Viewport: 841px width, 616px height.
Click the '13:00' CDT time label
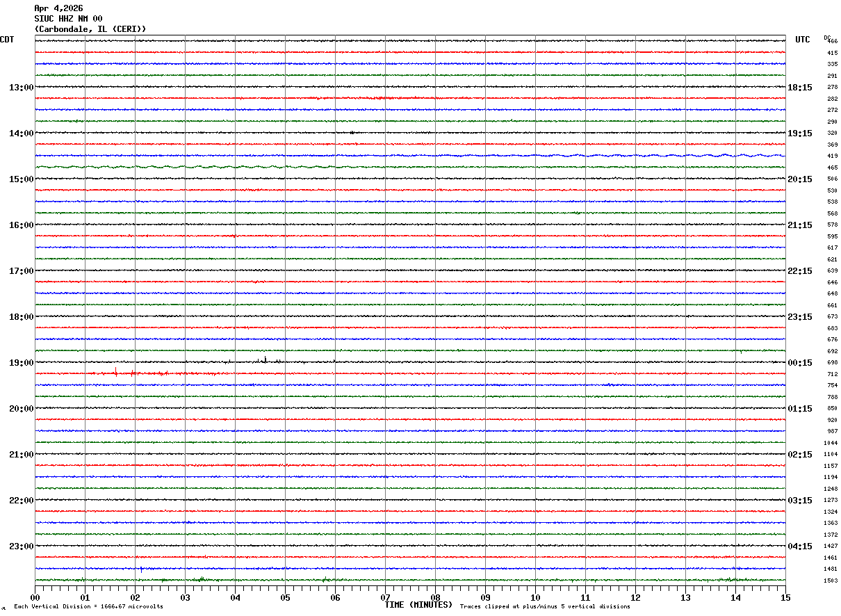point(21,88)
